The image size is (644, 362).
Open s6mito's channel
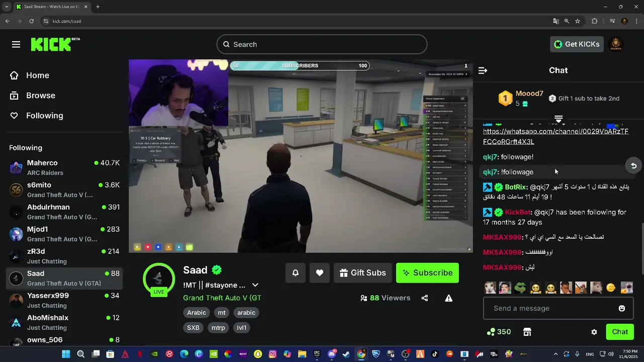point(64,190)
